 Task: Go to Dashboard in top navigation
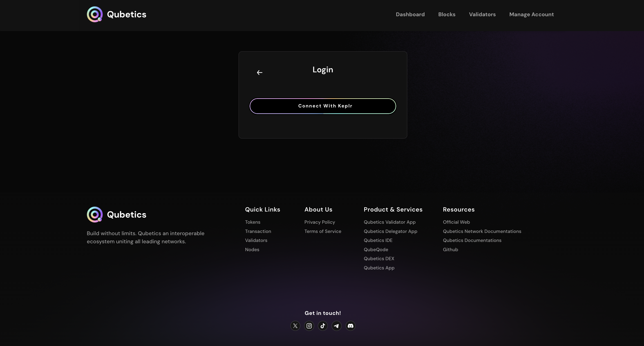point(410,14)
